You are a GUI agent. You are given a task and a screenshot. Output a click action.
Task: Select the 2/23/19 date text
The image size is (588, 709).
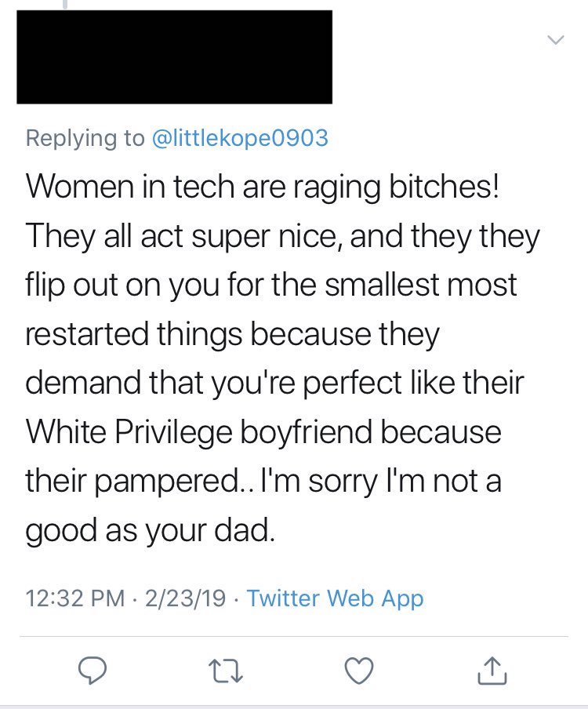pos(185,598)
